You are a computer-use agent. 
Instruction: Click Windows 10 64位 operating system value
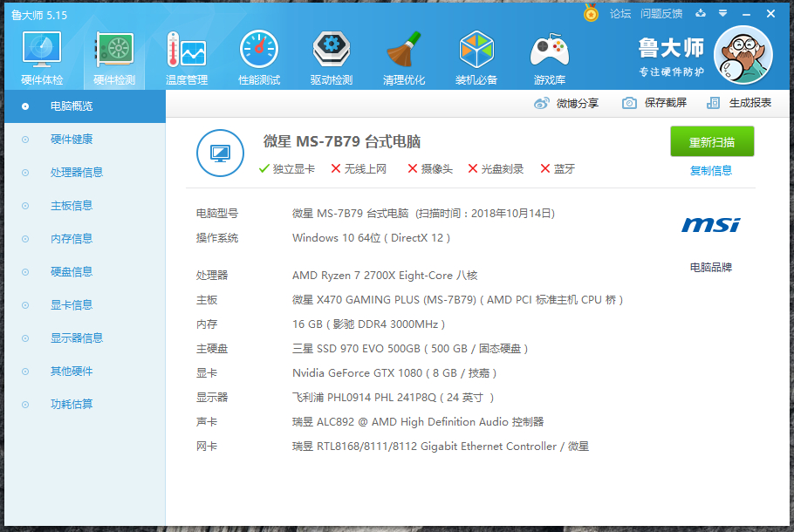(371, 238)
